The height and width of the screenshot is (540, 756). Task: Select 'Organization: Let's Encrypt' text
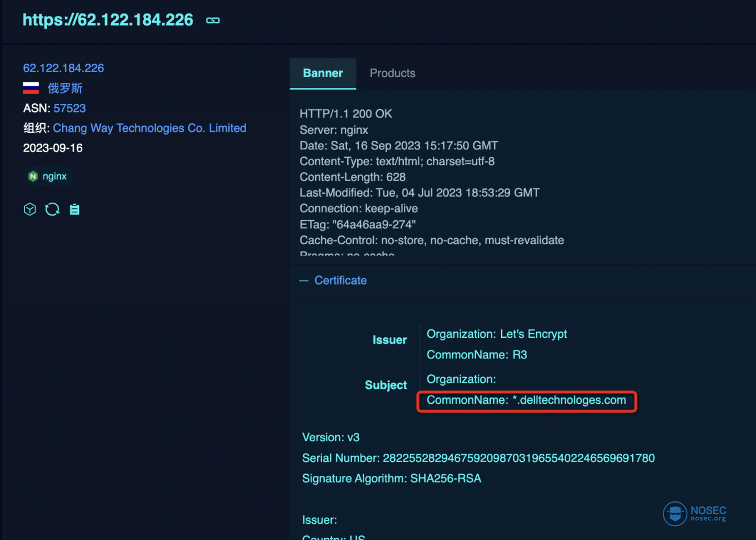pyautogui.click(x=497, y=334)
